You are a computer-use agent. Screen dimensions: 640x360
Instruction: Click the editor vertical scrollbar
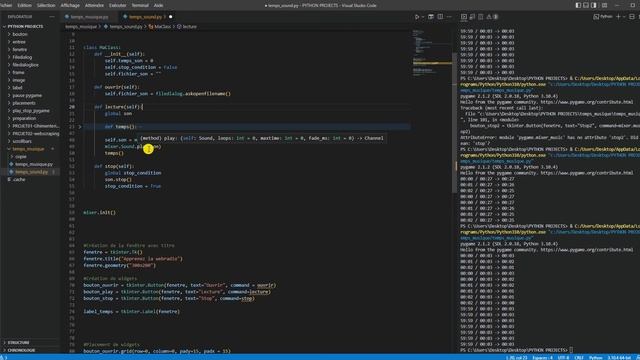point(454,122)
